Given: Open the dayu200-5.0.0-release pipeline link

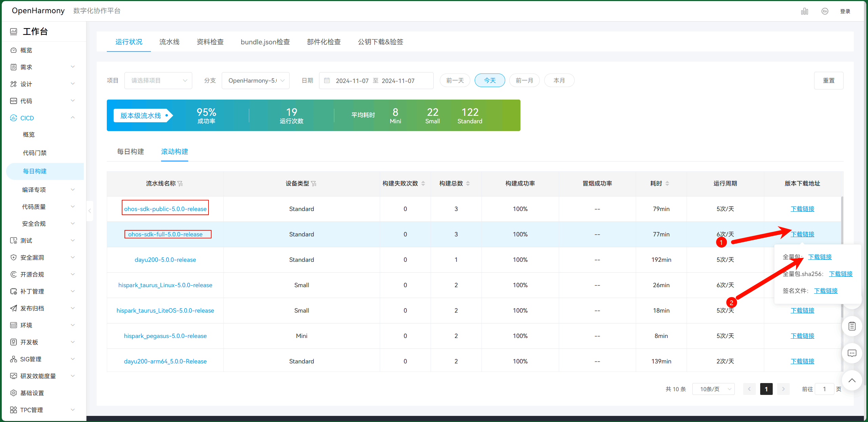Looking at the screenshot, I should click(165, 260).
